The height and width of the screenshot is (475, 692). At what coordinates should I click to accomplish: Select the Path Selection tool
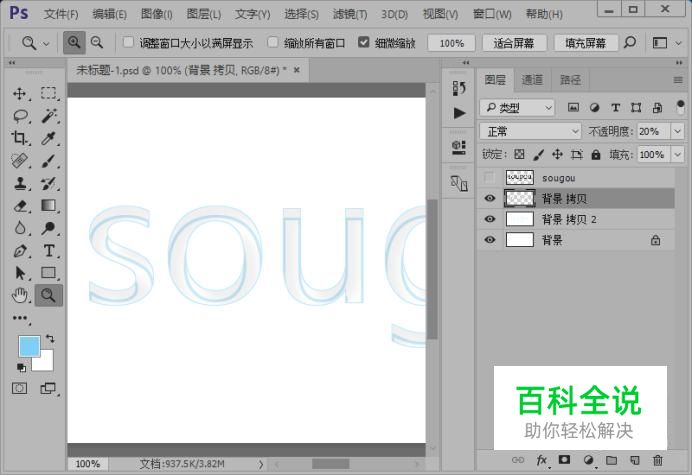20,273
